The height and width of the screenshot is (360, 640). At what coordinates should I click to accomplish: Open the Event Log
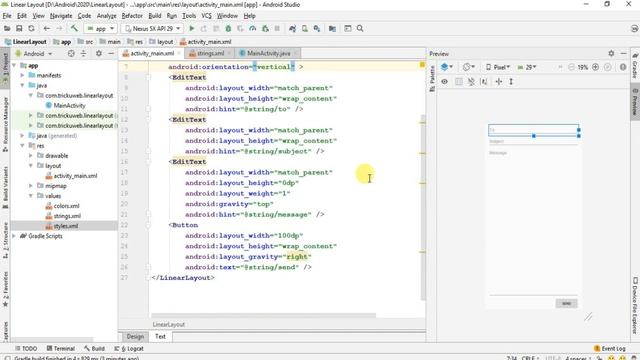[610, 349]
